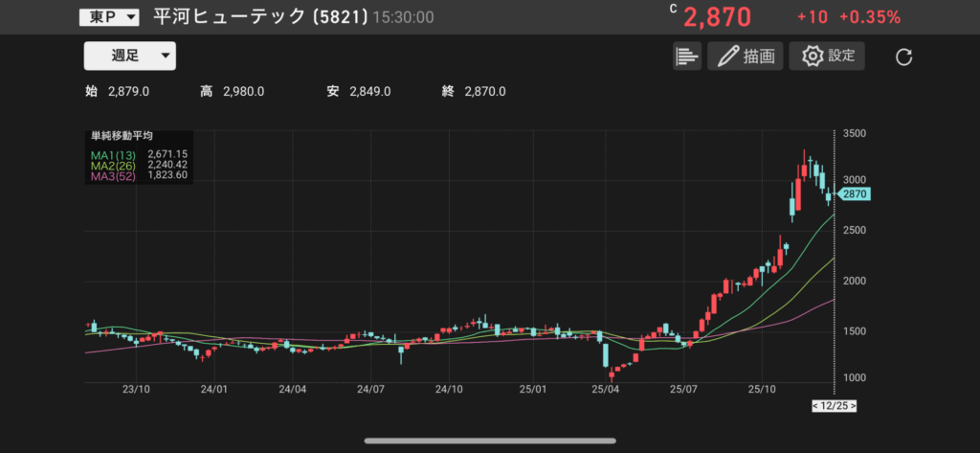Viewport: 980px width, 453px height.
Task: Open the 週足 timeframe dropdown
Action: tap(129, 56)
